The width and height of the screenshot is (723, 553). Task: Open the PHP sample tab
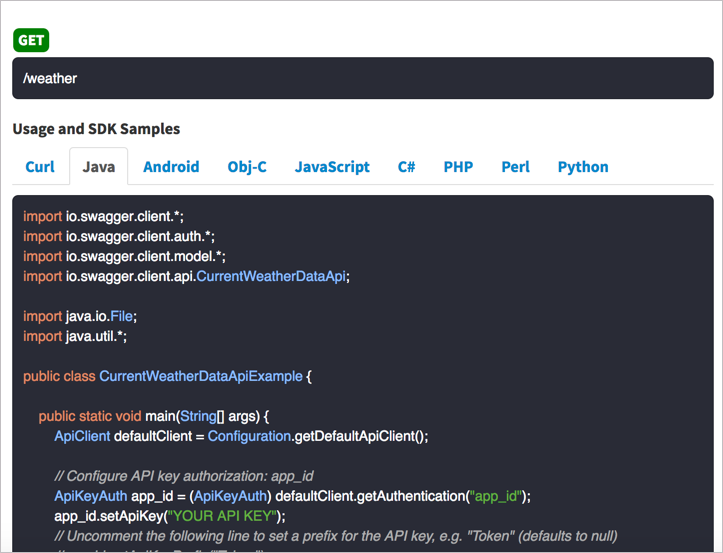coord(458,167)
